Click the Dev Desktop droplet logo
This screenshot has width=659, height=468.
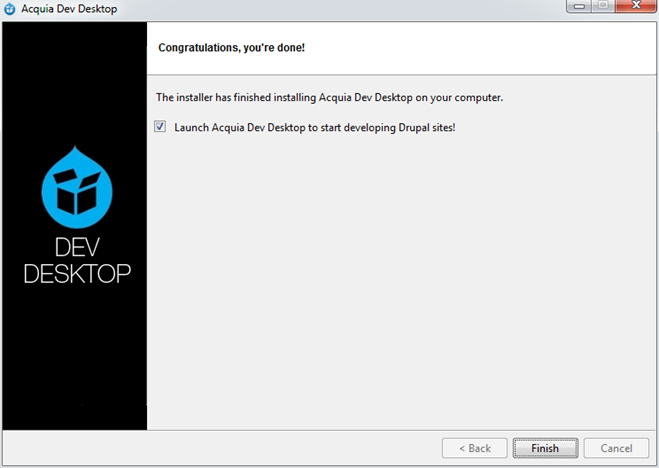pos(77,187)
